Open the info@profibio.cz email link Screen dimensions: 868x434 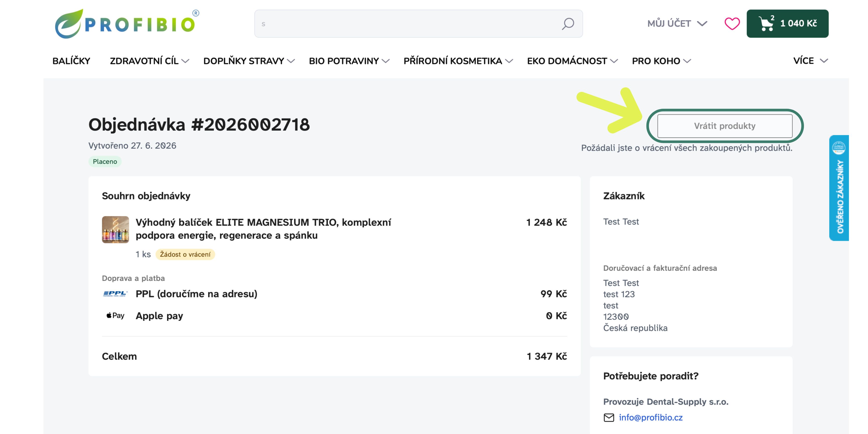click(x=651, y=417)
